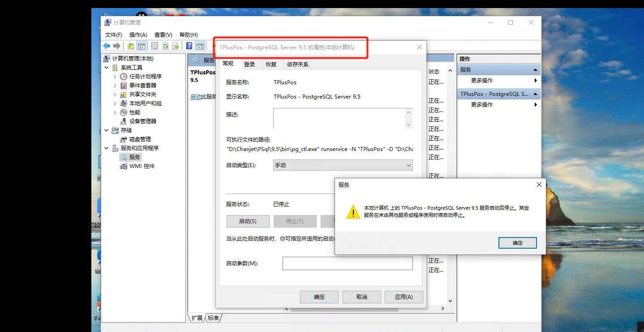Expand the 事件查看器 tree node
The width and height of the screenshot is (644, 332).
(115, 86)
